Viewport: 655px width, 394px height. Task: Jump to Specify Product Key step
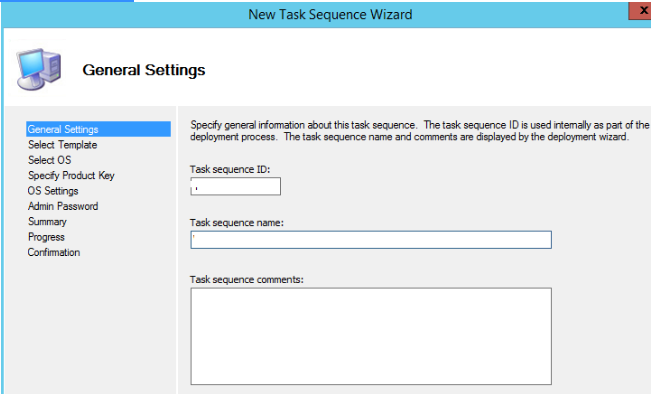point(71,175)
